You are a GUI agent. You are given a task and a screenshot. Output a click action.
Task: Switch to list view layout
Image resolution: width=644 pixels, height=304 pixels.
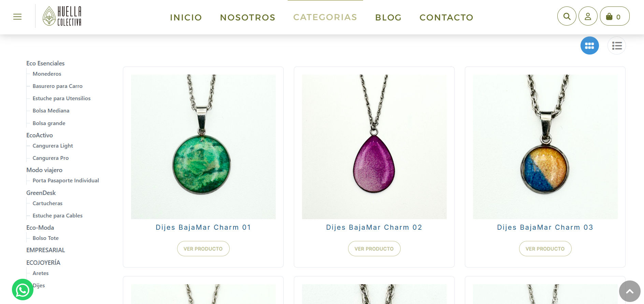(x=617, y=46)
